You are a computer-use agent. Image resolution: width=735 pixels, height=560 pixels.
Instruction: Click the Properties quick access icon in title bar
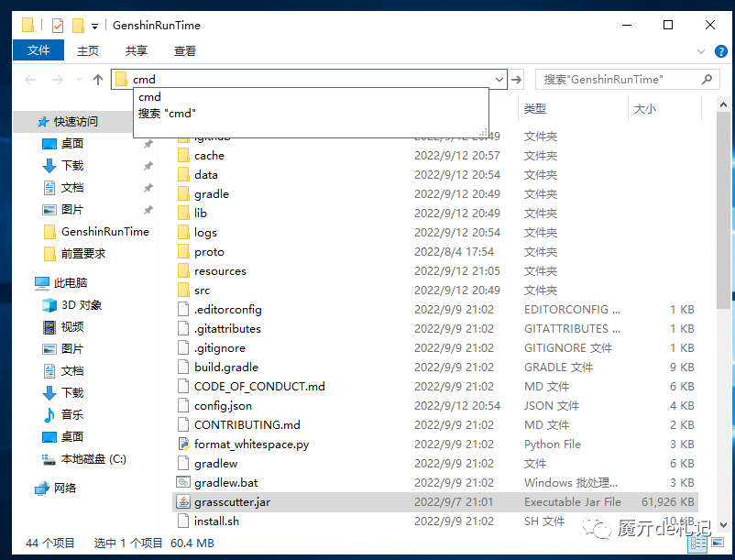[x=58, y=26]
